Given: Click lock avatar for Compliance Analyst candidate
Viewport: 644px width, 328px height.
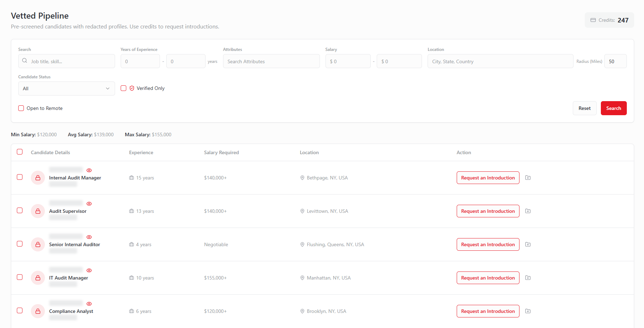Looking at the screenshot, I should coord(38,311).
